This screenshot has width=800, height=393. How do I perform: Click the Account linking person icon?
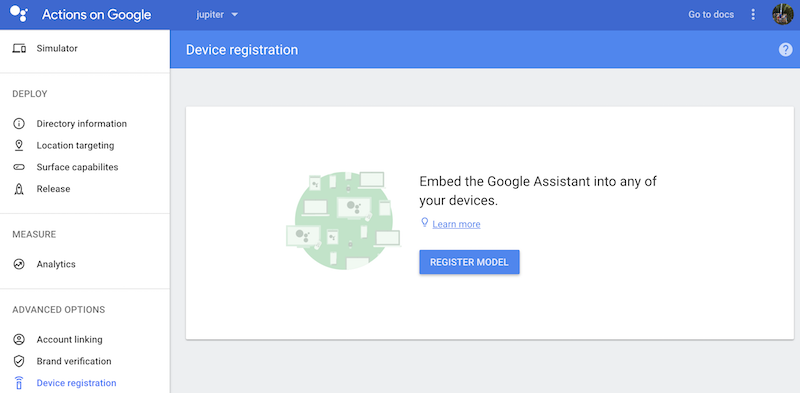[19, 339]
